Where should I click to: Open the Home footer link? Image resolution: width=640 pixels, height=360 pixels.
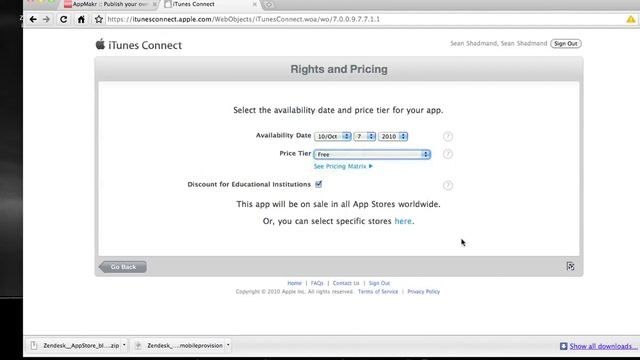(294, 283)
